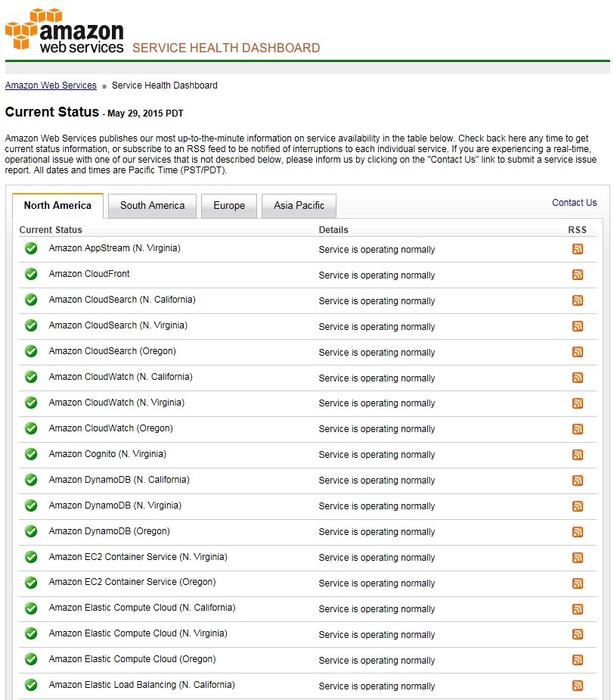Select the North America tab

(57, 205)
